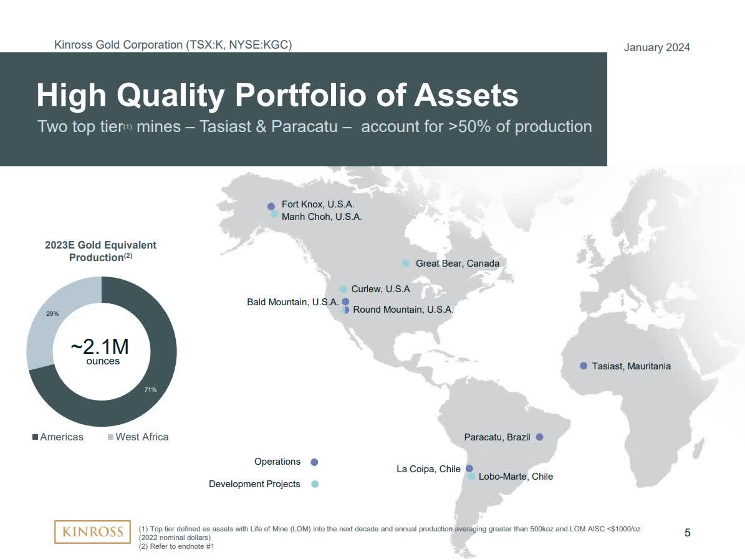The height and width of the screenshot is (560, 745).
Task: Select the La Coipa, Chile marker
Action: pos(469,468)
